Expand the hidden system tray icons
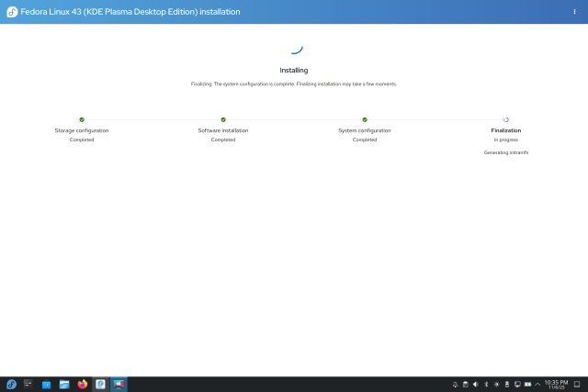The width and height of the screenshot is (588, 392). tap(537, 384)
